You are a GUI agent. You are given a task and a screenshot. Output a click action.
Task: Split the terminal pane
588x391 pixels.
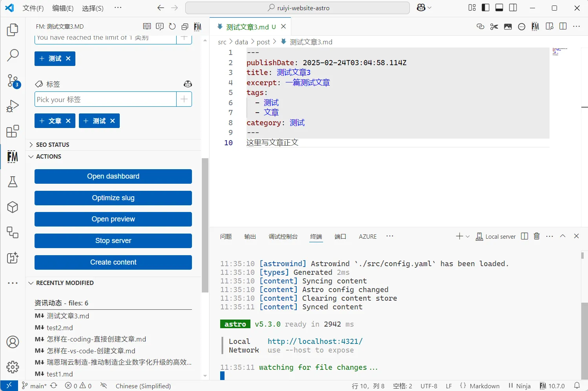coord(524,236)
